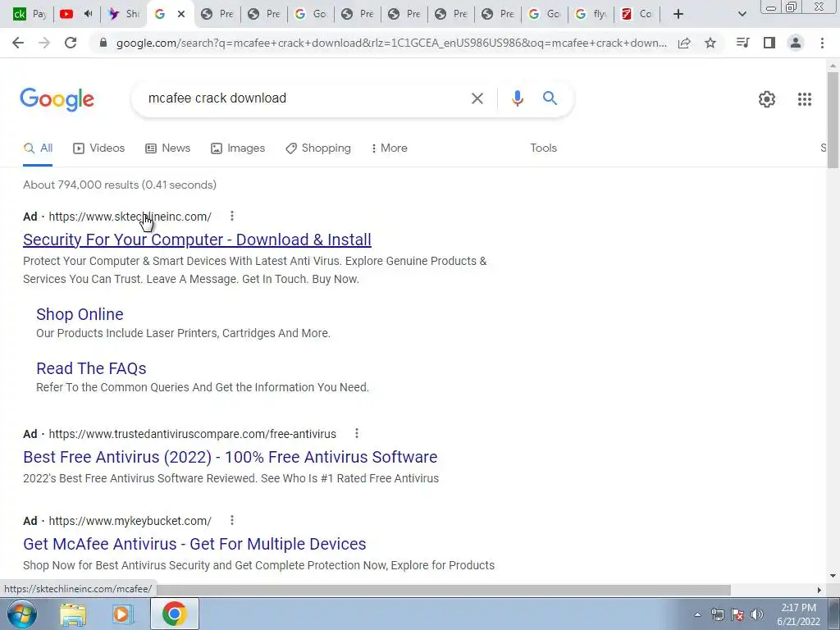Go back to the previous page
This screenshot has width=840, height=630.
(18, 43)
